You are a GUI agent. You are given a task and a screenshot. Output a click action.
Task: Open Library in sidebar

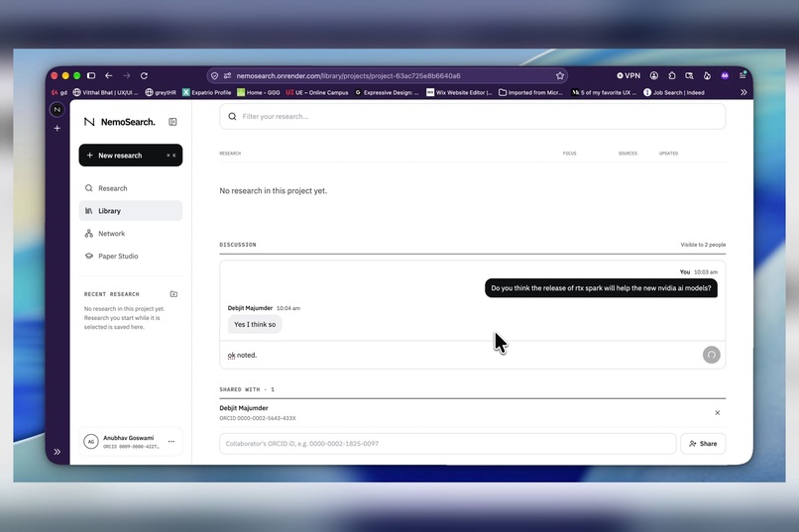pos(131,211)
